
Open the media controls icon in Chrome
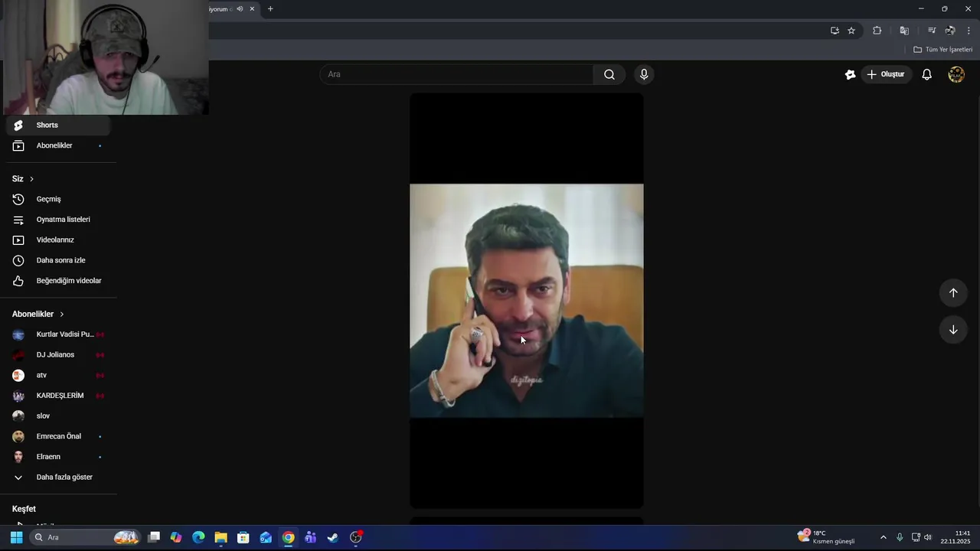coord(932,31)
